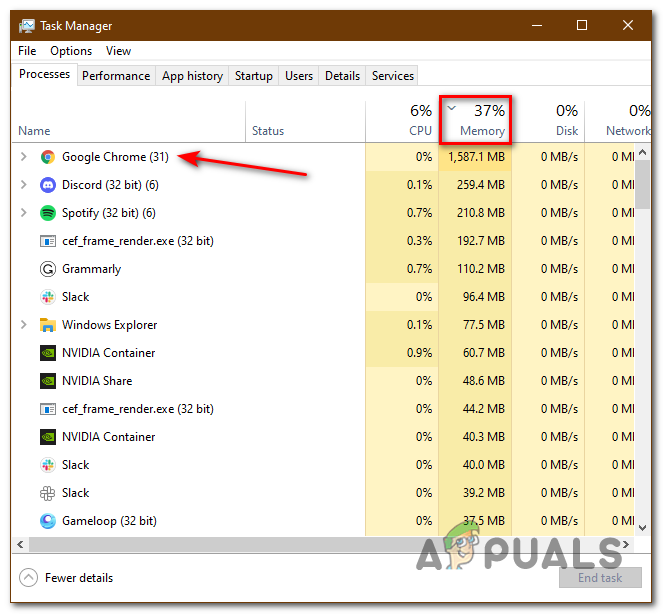
Task: Click the 77.5 MB memory value
Action: (484, 325)
